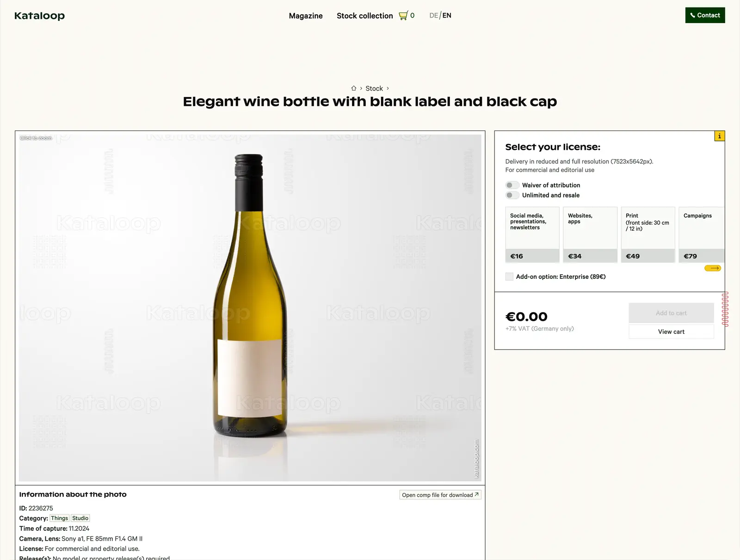
Task: Enable Unlimited and resale toggle
Action: [512, 195]
